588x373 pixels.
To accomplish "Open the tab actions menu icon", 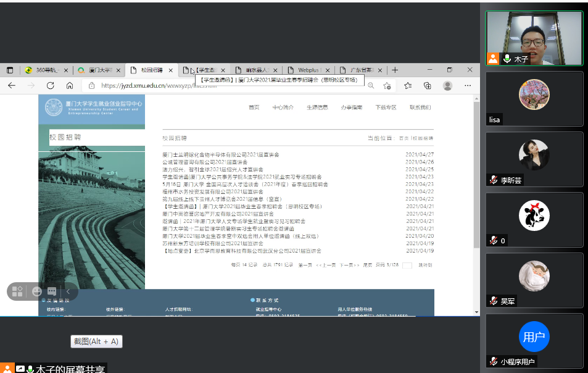I will tap(10, 70).
